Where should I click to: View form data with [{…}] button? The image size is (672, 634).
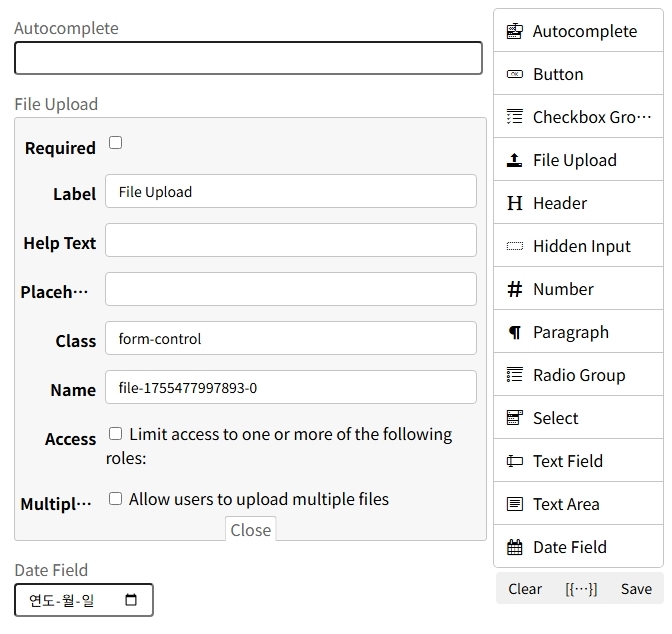(581, 589)
